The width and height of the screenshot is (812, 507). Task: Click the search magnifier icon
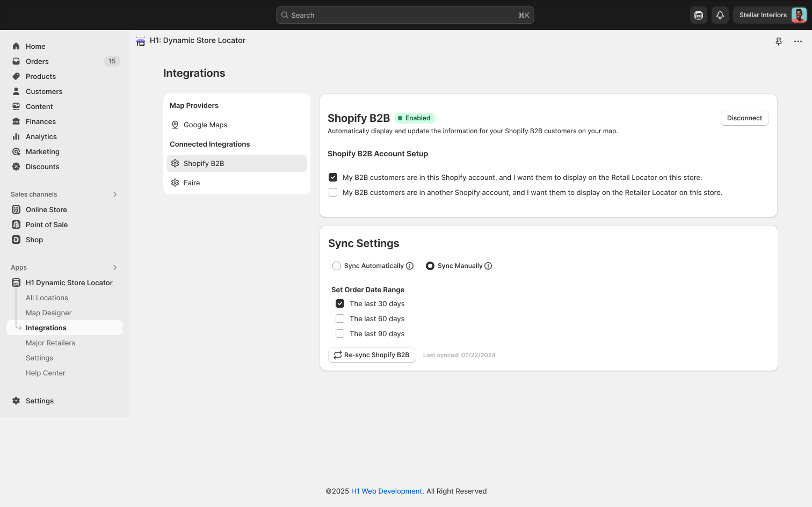coord(285,15)
